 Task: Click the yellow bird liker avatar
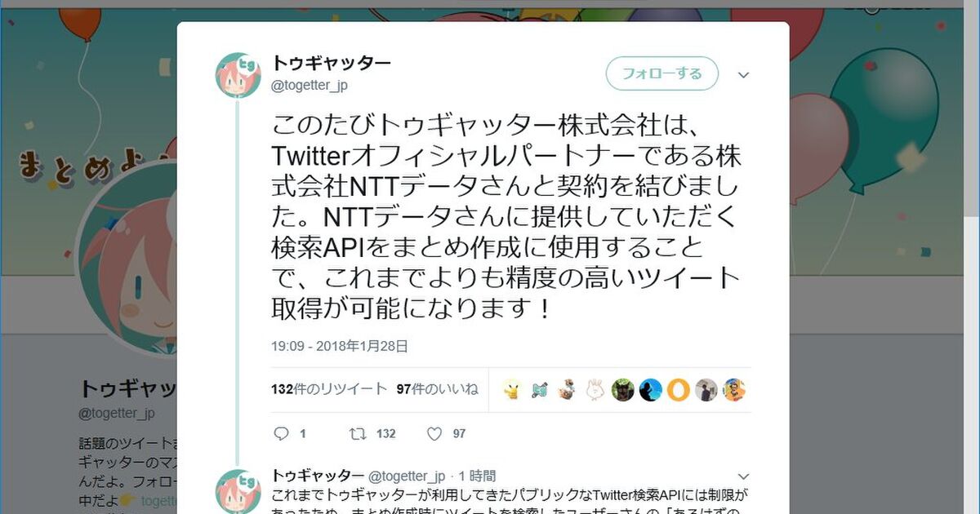click(x=512, y=390)
